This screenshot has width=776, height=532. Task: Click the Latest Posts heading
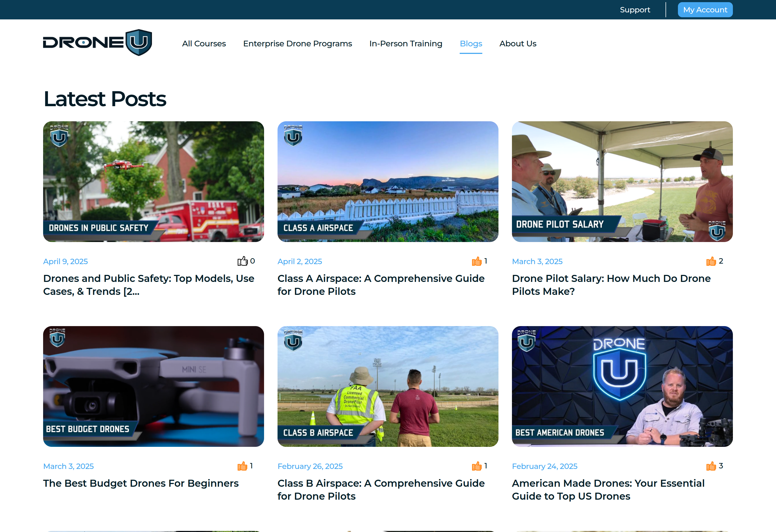pyautogui.click(x=105, y=99)
